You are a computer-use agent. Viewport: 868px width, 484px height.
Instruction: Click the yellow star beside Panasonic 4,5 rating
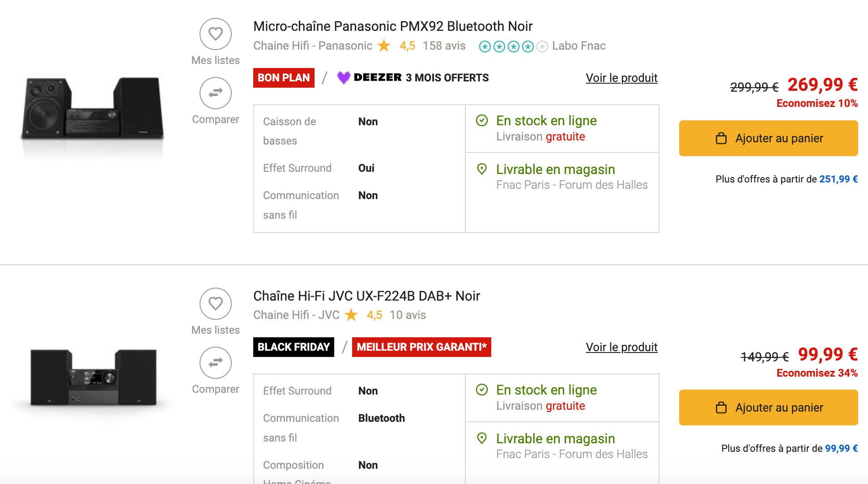point(384,46)
